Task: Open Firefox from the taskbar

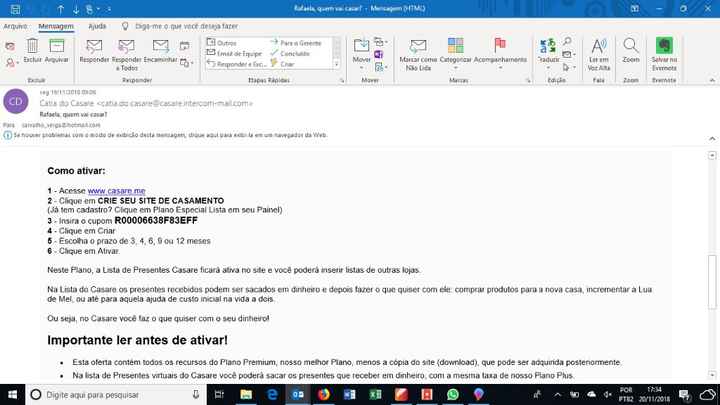Action: (x=324, y=394)
